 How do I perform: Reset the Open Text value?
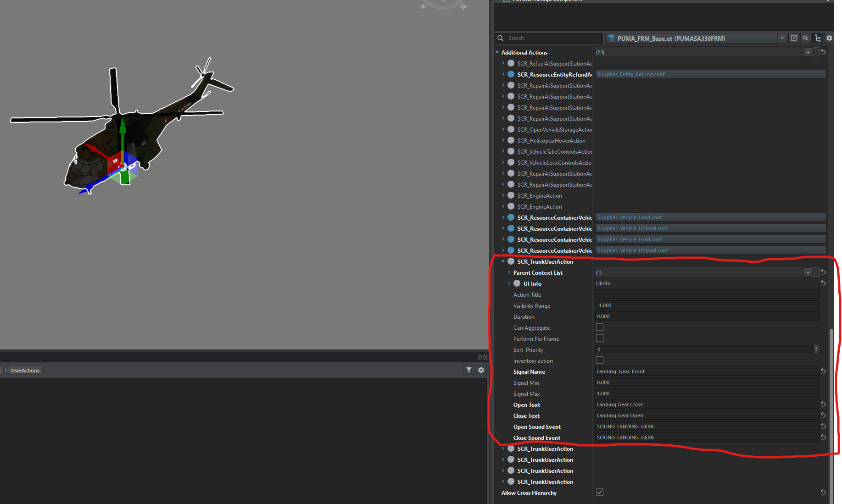click(x=823, y=404)
